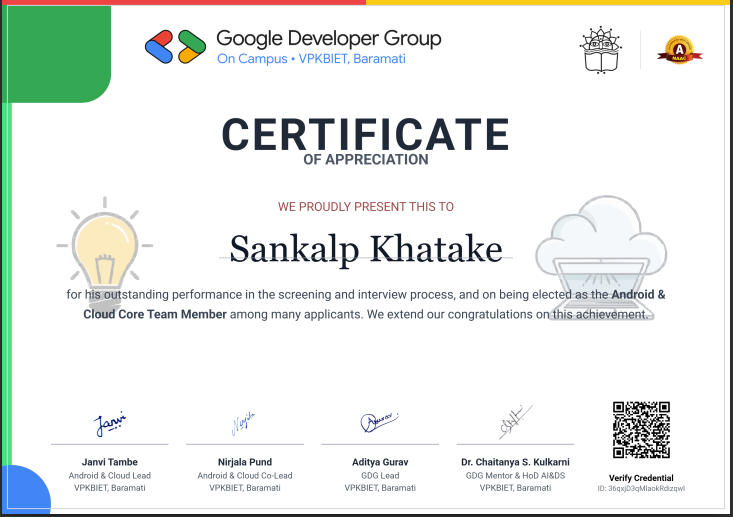Click the name 'Janvi Tambe'
The width and height of the screenshot is (733, 517).
[110, 462]
